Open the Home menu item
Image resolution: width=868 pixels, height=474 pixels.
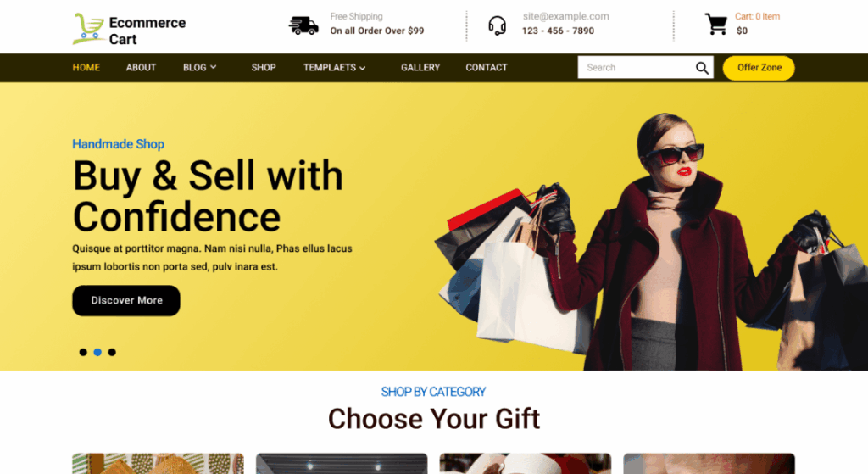[x=86, y=68]
